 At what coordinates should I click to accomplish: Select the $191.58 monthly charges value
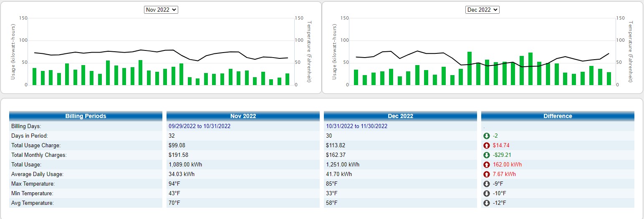pyautogui.click(x=178, y=155)
